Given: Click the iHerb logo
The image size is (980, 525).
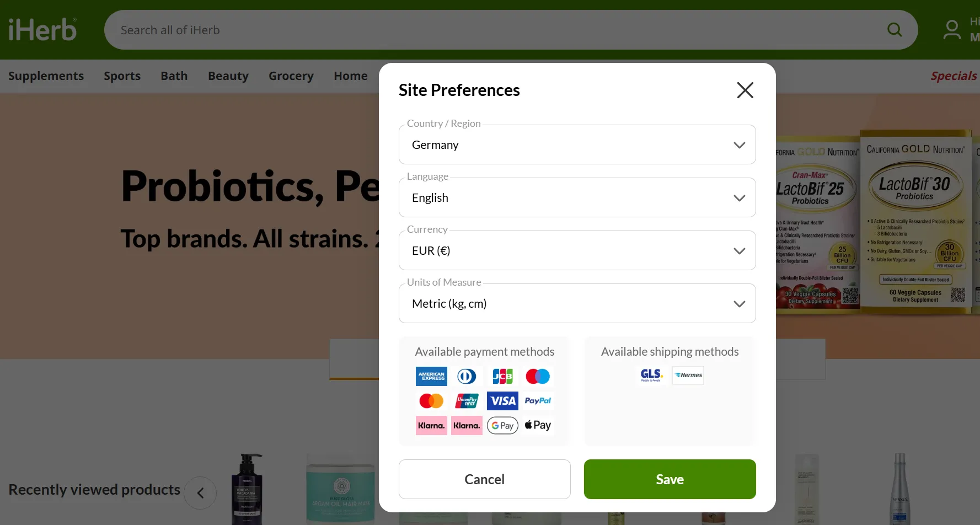Looking at the screenshot, I should tap(42, 30).
